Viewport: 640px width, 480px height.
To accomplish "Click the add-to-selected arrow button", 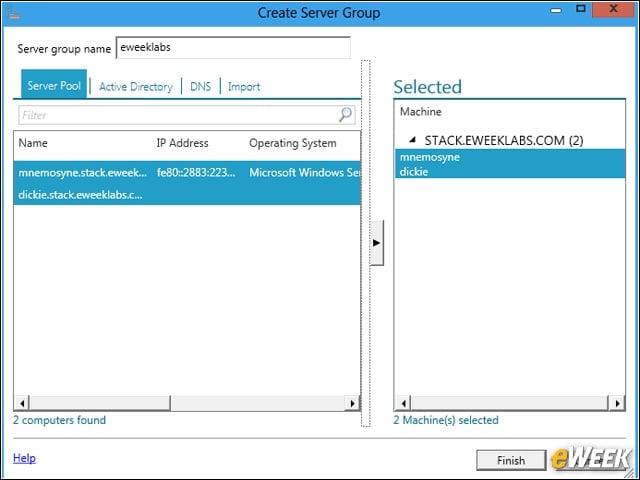I will (x=376, y=243).
